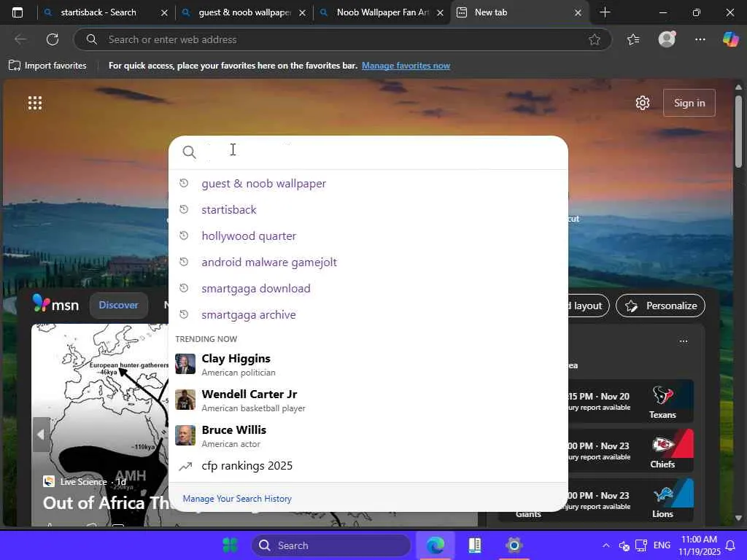
Task: Open the Windows Start button
Action: 230,545
